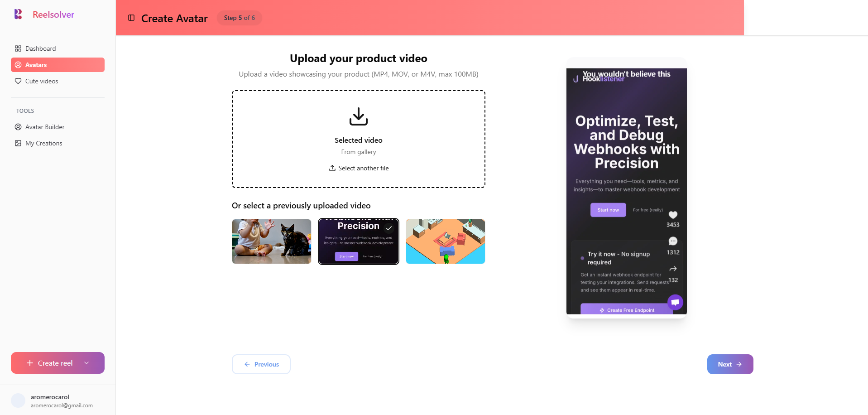This screenshot has height=415, width=868.
Task: Click the user avatar circle
Action: (18, 401)
